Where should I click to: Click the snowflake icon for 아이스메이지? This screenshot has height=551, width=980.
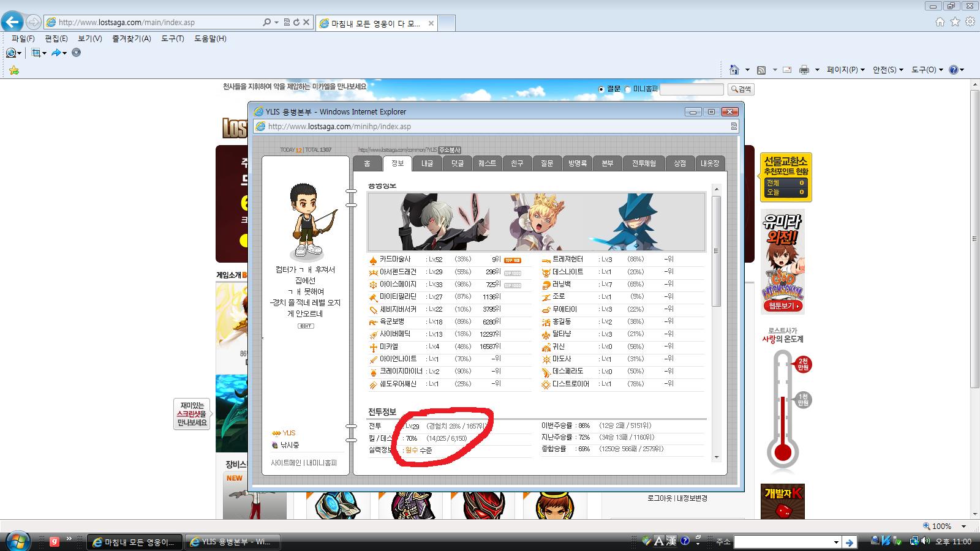pyautogui.click(x=373, y=285)
